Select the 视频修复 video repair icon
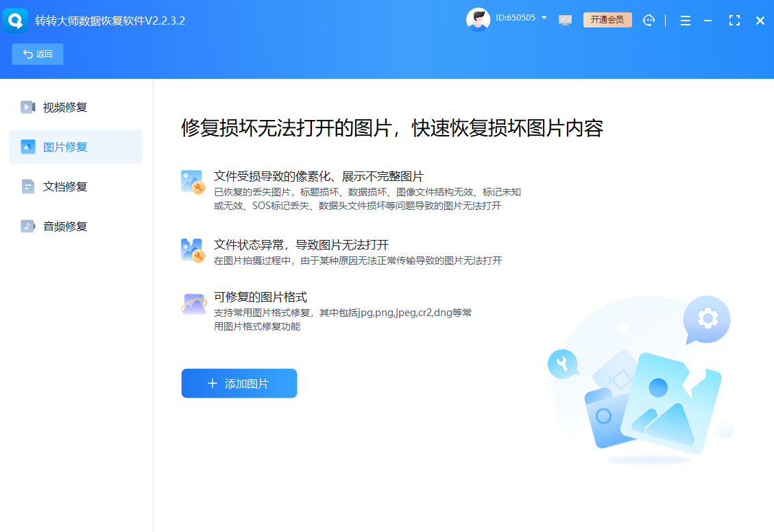Screen dimensions: 774x532 tap(27, 107)
